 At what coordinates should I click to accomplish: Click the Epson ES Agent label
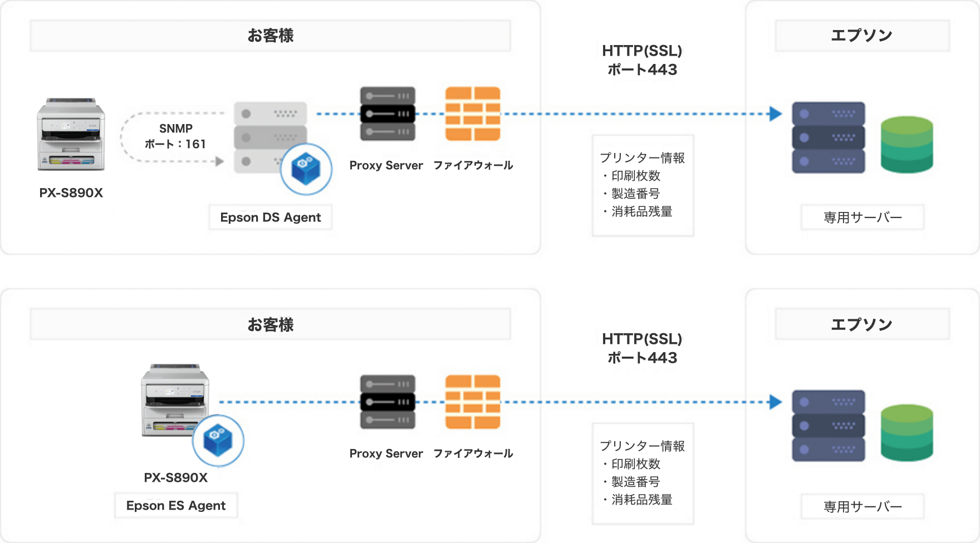tap(176, 506)
